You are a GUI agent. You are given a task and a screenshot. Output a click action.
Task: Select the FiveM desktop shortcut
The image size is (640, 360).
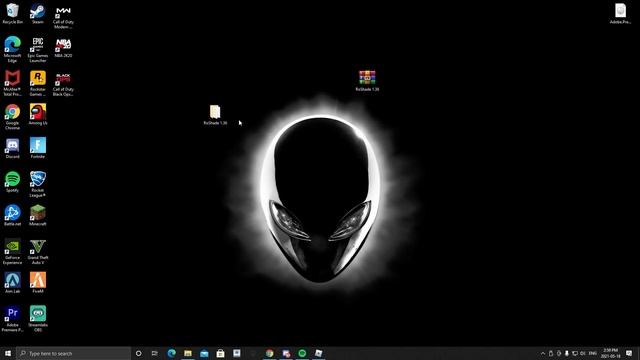(x=38, y=283)
